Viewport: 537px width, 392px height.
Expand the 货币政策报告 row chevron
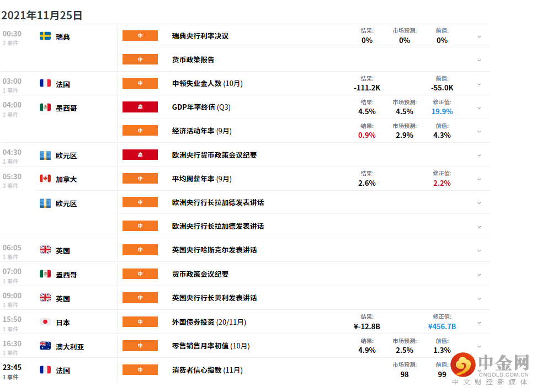(x=479, y=60)
